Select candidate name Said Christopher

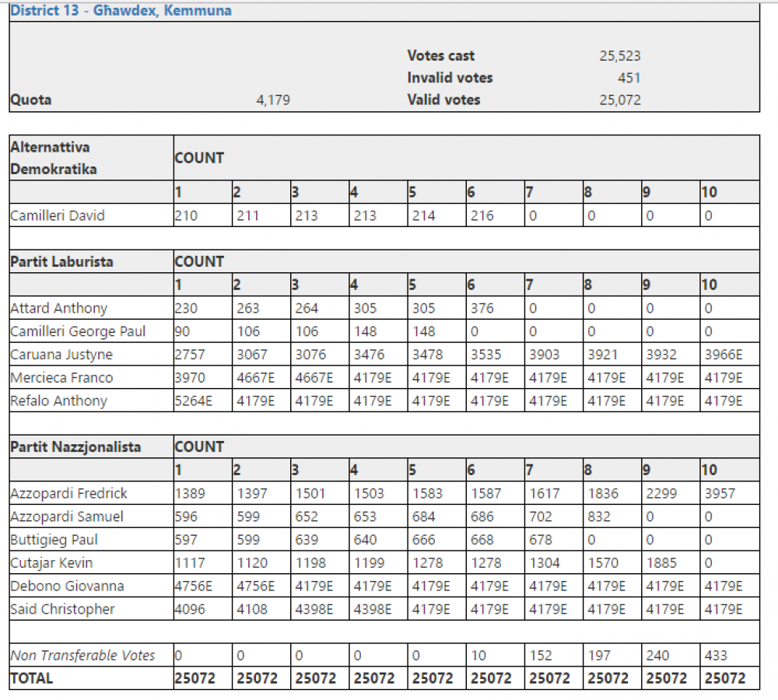coord(62,609)
